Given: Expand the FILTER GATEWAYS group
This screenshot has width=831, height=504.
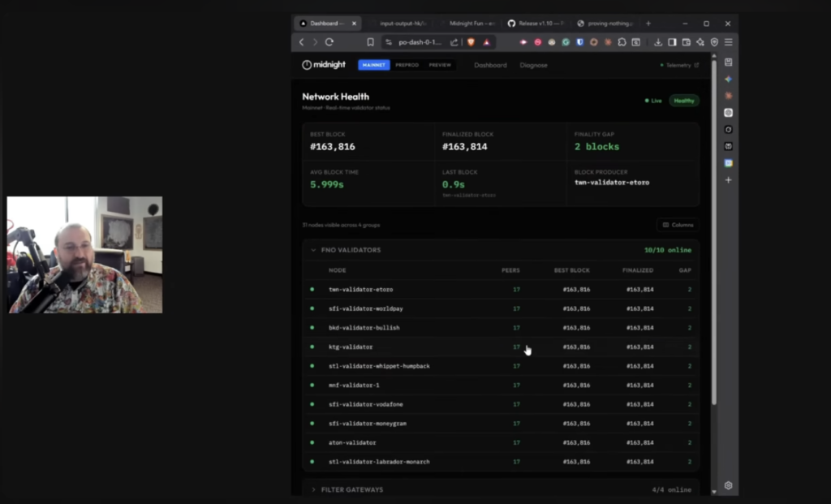Looking at the screenshot, I should (x=314, y=489).
